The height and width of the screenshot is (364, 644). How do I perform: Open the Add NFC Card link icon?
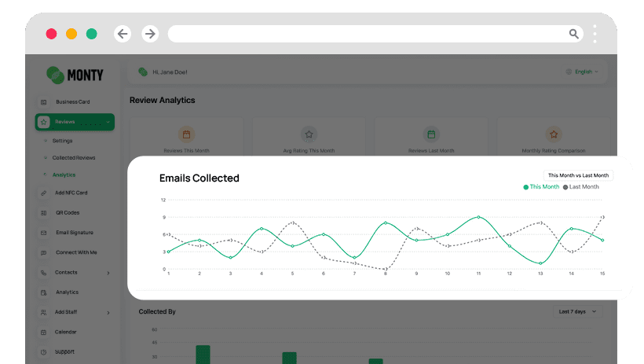[x=43, y=193]
